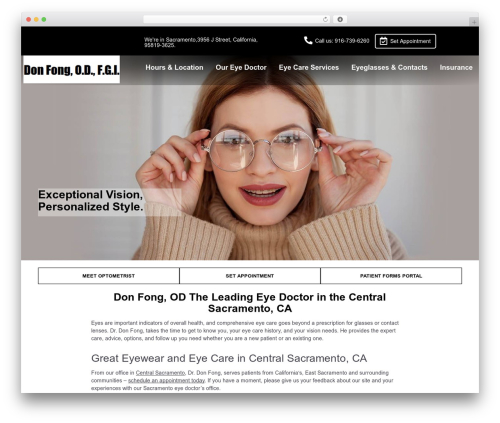
Task: Click the Sacramento address text in top bar
Action: (201, 42)
